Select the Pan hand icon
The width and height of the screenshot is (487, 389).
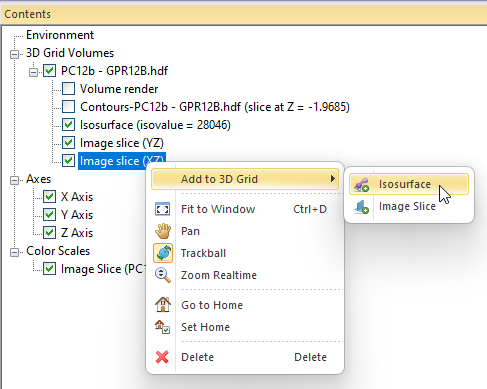click(x=163, y=231)
